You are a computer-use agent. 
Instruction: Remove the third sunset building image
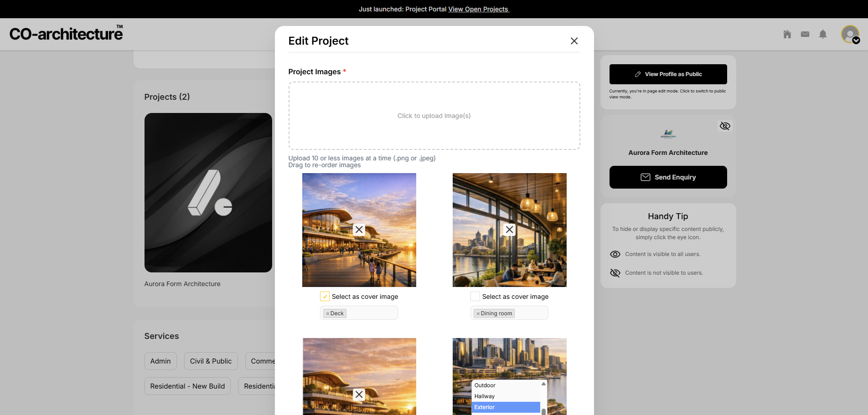click(x=359, y=395)
